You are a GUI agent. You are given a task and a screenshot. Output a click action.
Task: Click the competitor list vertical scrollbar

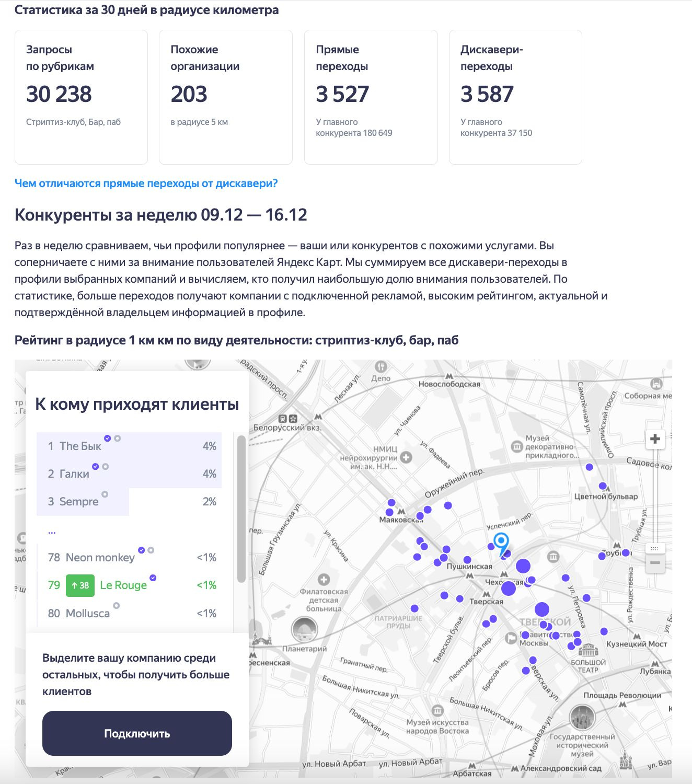241,509
